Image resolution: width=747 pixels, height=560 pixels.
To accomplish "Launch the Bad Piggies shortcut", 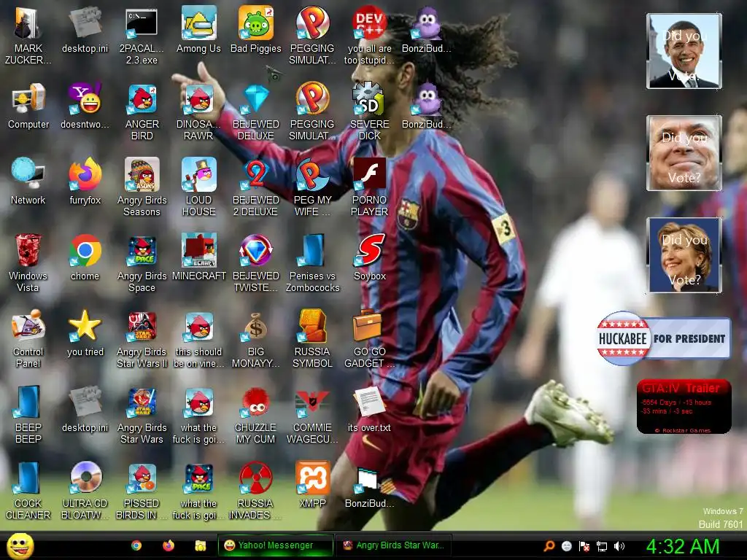I will (x=256, y=29).
